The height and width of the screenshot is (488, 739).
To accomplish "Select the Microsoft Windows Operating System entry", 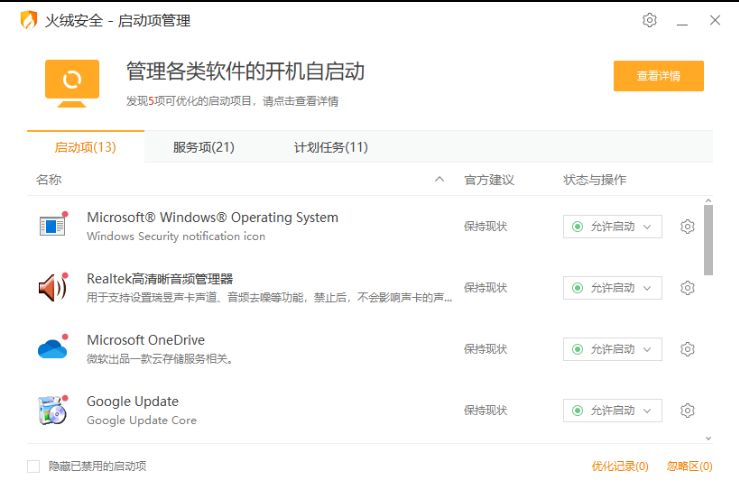I will tap(213, 217).
